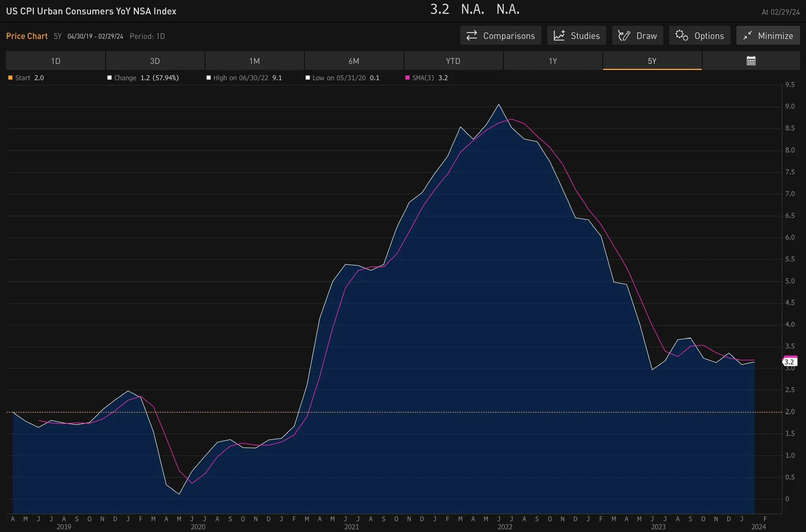This screenshot has width=806, height=532.
Task: Select the 1Y time range tab
Action: tap(553, 61)
